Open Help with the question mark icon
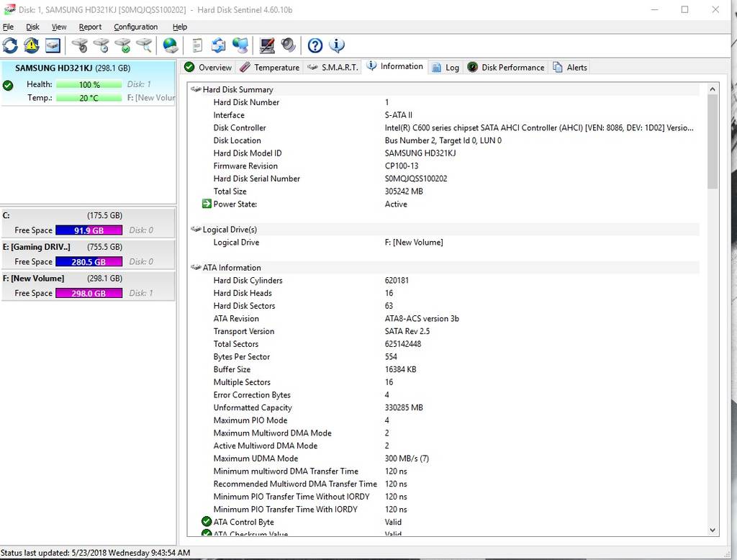 click(x=315, y=45)
